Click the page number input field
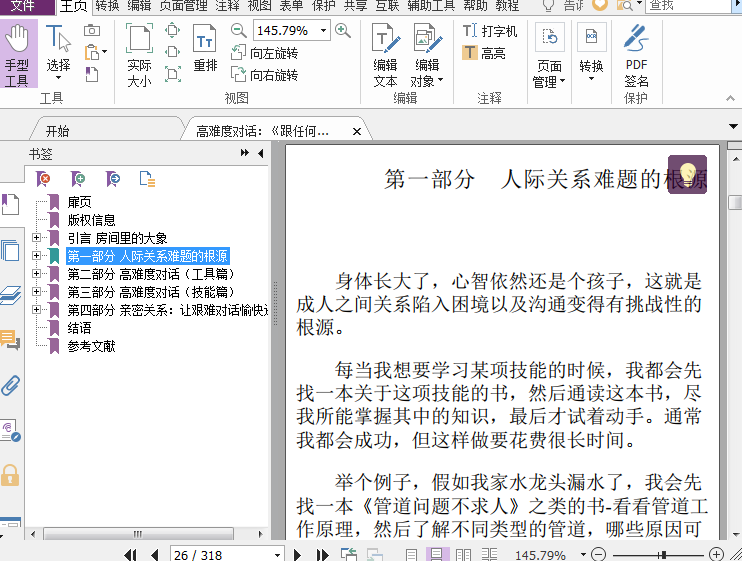The height and width of the screenshot is (561, 742). pyautogui.click(x=221, y=554)
